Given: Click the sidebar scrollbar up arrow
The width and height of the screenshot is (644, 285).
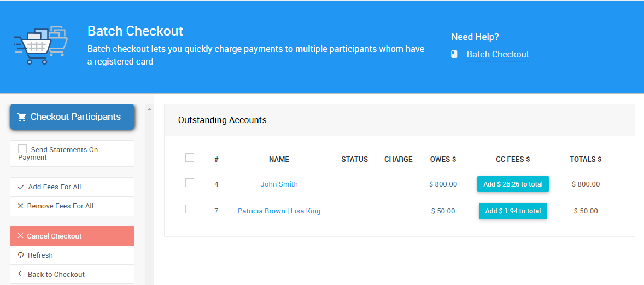Looking at the screenshot, I should (150, 109).
